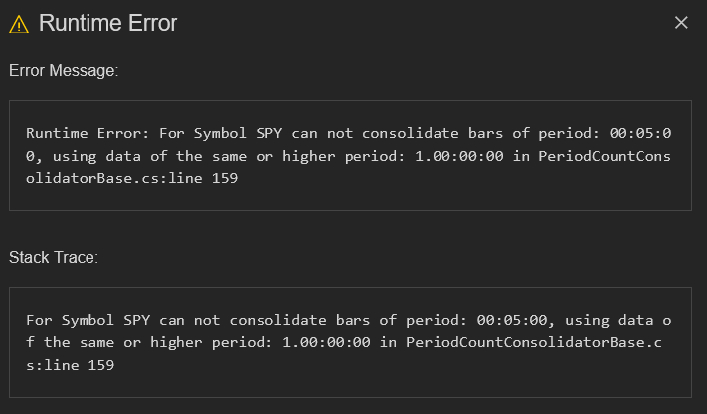Click 'PeriodCountConsolidatorBase.c' in the stack trace
This screenshot has width=707, height=414.
click(534, 342)
